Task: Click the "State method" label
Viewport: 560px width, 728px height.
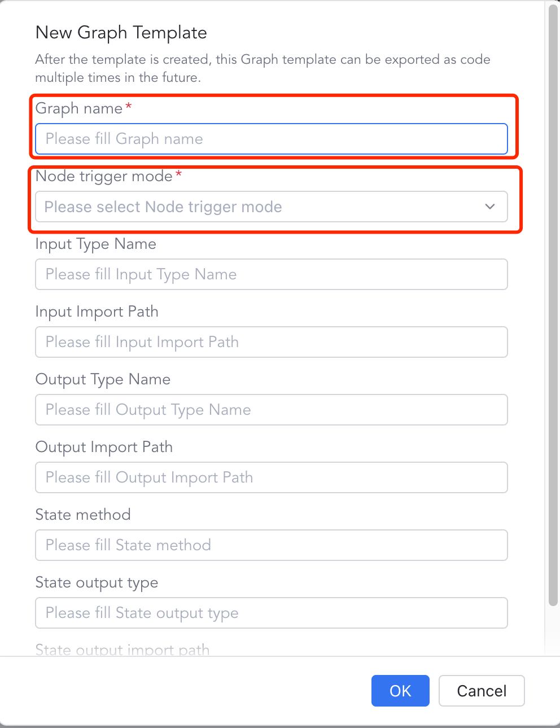Action: click(83, 515)
